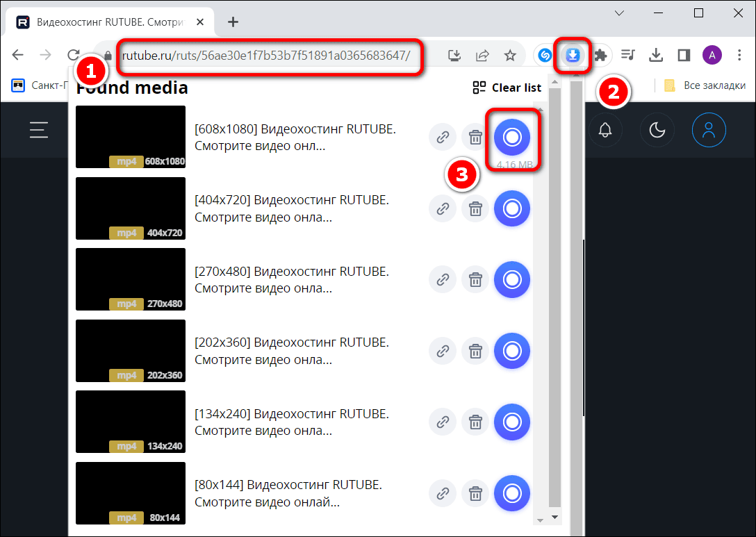Click the [202x360] Видеохостинг RUTUBE title
The width and height of the screenshot is (756, 537).
[292, 352]
